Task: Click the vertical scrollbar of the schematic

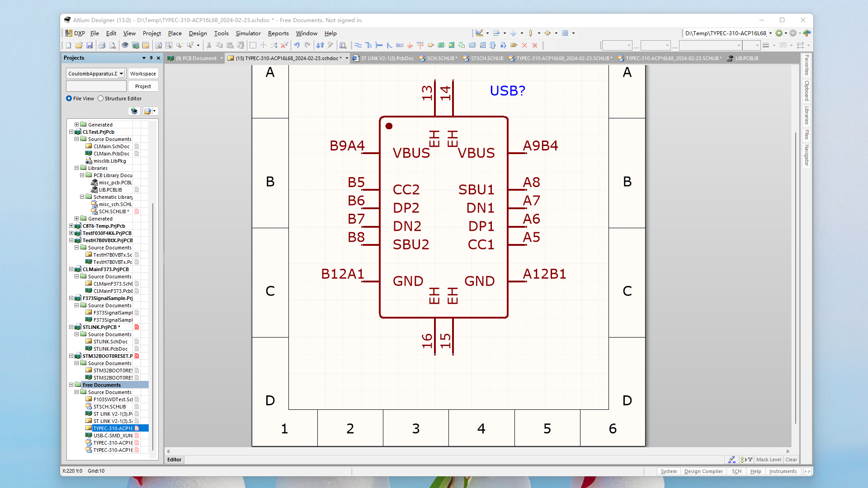Action: point(795,271)
